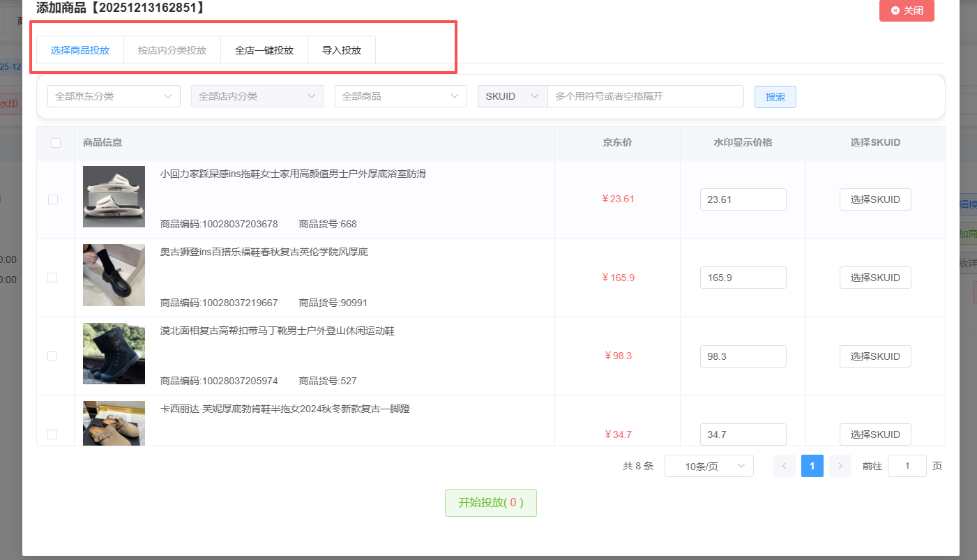This screenshot has height=560, width=977.
Task: Click the next page arrow icon
Action: tap(840, 466)
